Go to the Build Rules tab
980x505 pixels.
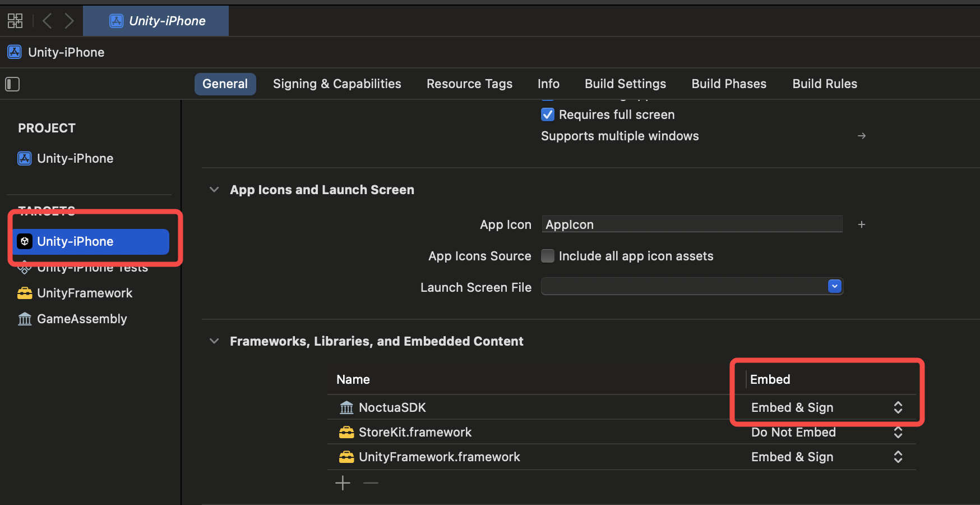tap(825, 84)
